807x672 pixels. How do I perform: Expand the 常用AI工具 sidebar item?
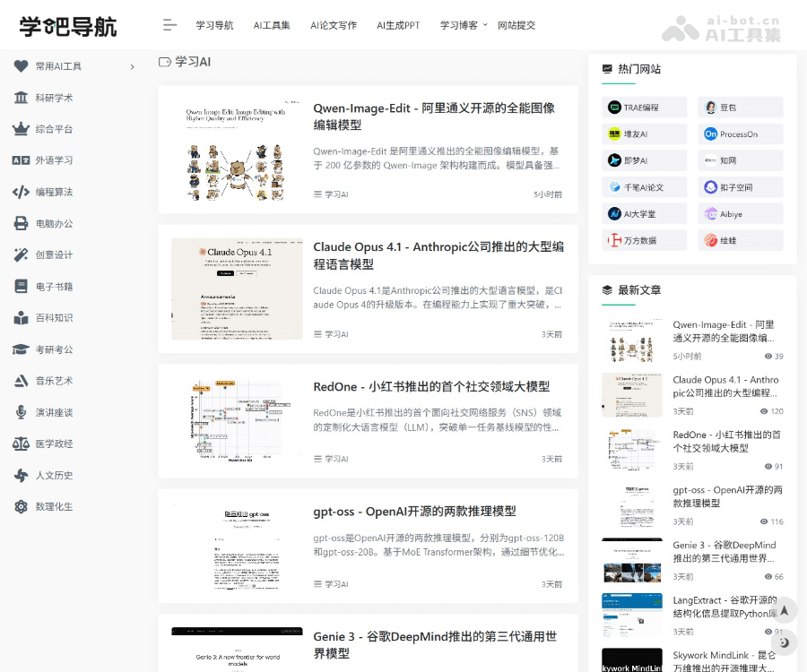(63, 65)
